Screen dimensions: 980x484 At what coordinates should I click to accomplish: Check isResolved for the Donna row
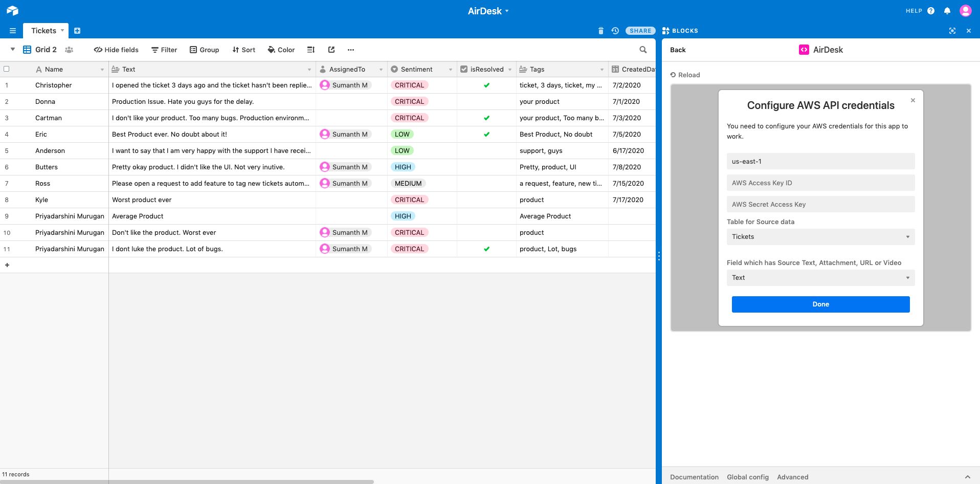pos(486,102)
